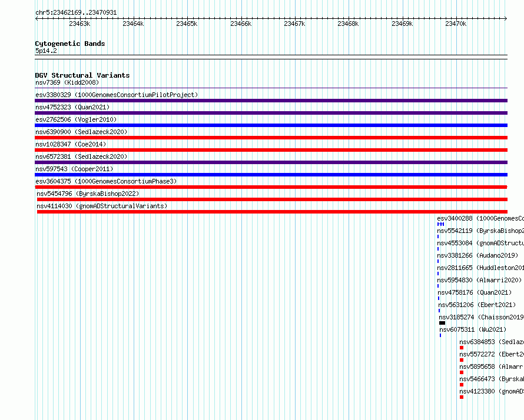
Task: Click the red bar under nsv4114030
Action: pyautogui.click(x=273, y=212)
